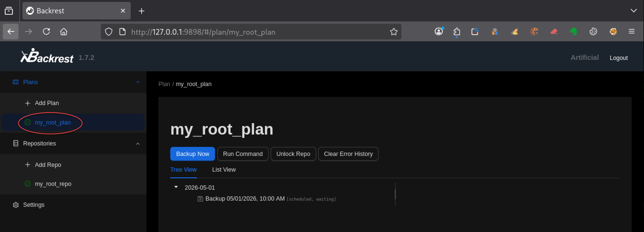Click the yellow broom extension icon
This screenshot has height=232, width=644.
tap(514, 32)
